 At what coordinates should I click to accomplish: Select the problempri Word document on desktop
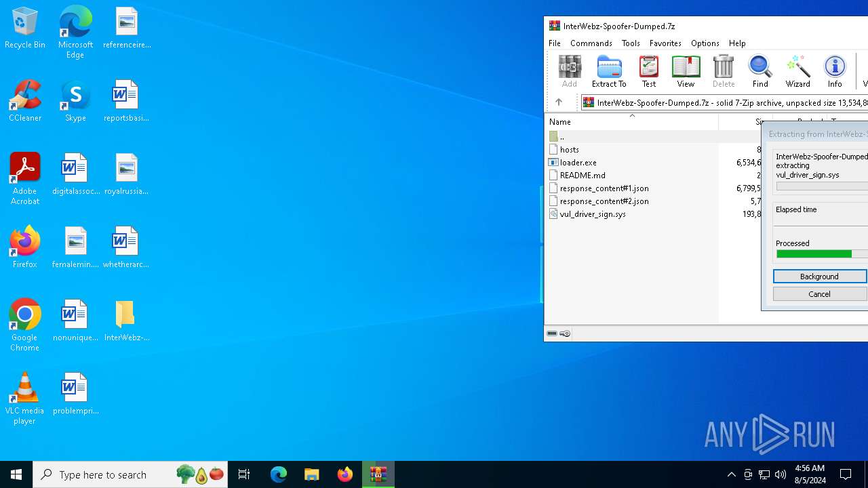click(75, 394)
